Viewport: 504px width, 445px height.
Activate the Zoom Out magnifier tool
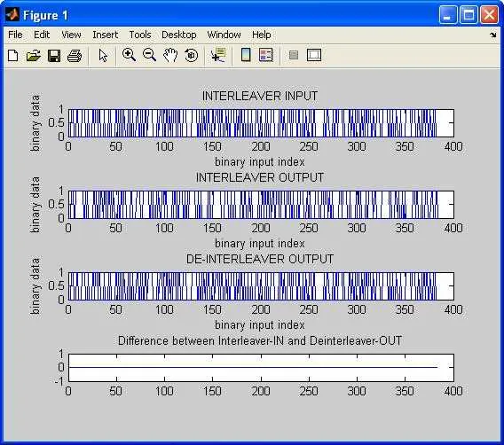click(149, 55)
